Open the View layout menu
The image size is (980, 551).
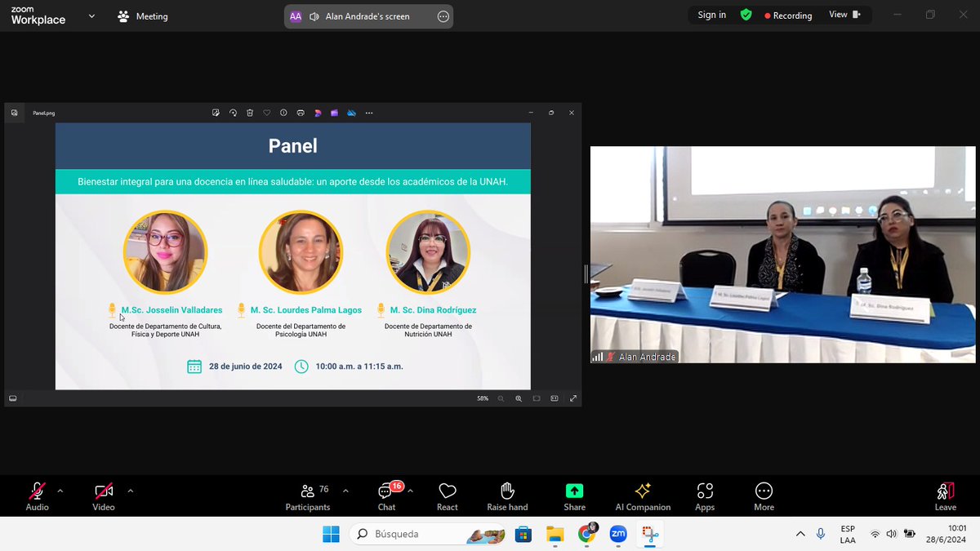(x=844, y=15)
